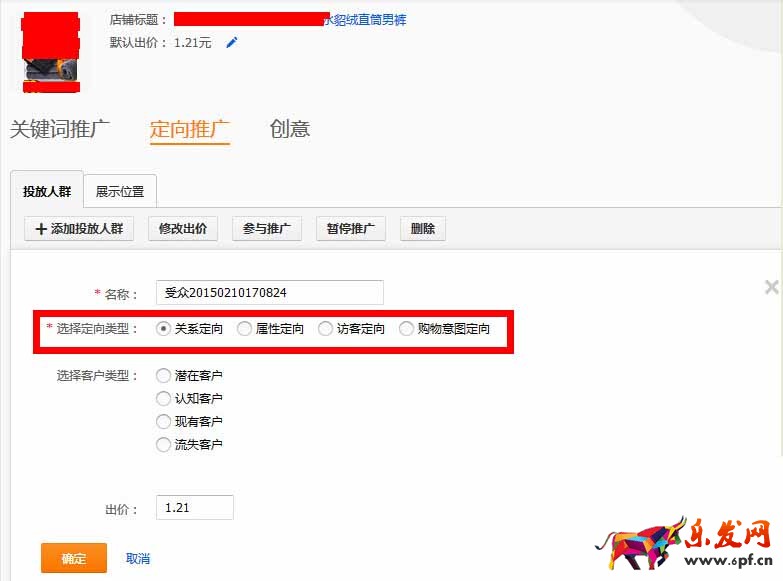Click the 删除 button
The width and height of the screenshot is (783, 581).
click(x=423, y=229)
